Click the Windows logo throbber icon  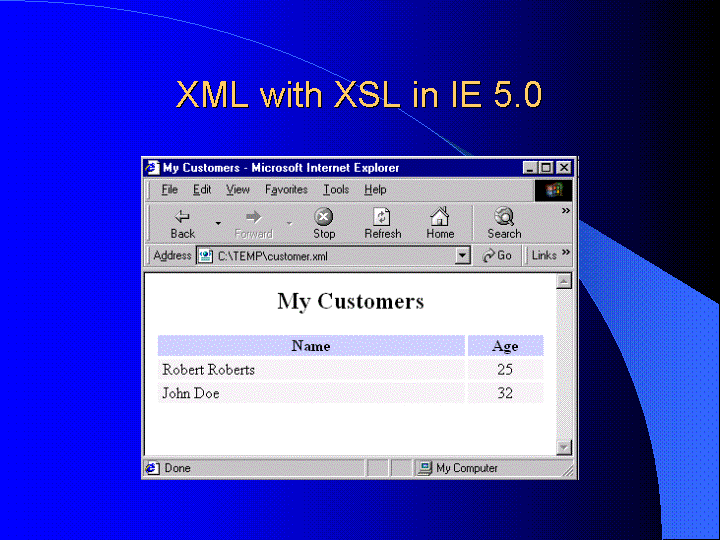[x=553, y=190]
